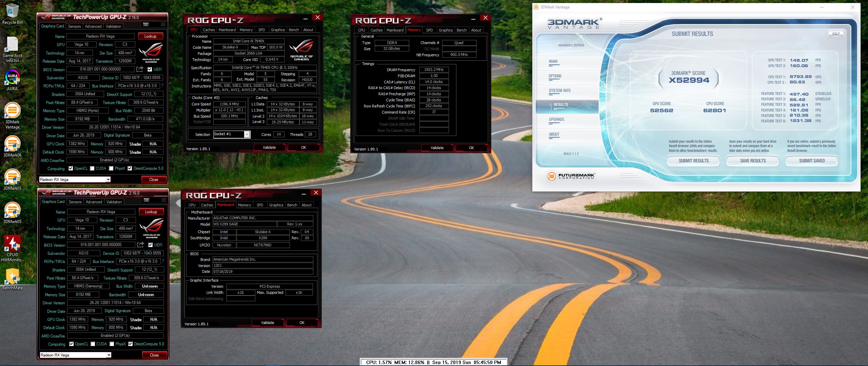Click Validate in CPU-Z Memory window
Screen dimensions: 868x366
(437, 148)
